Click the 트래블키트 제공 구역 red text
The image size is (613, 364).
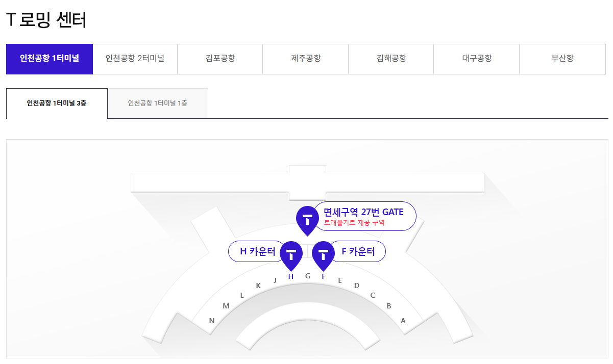tap(354, 223)
